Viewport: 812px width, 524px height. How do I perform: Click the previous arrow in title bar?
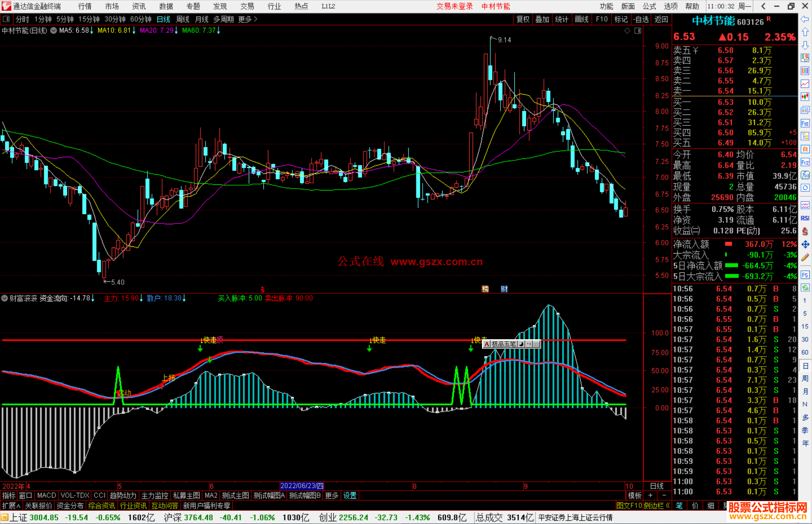pos(763,6)
